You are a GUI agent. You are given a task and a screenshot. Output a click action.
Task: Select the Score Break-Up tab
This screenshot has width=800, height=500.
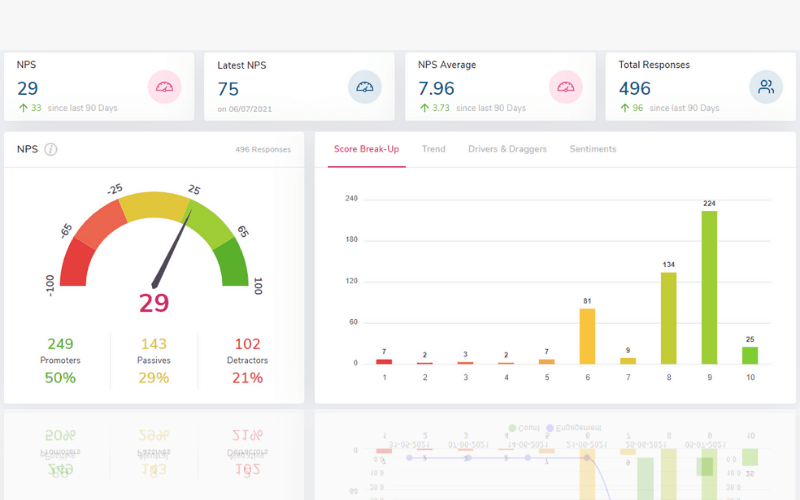[366, 149]
